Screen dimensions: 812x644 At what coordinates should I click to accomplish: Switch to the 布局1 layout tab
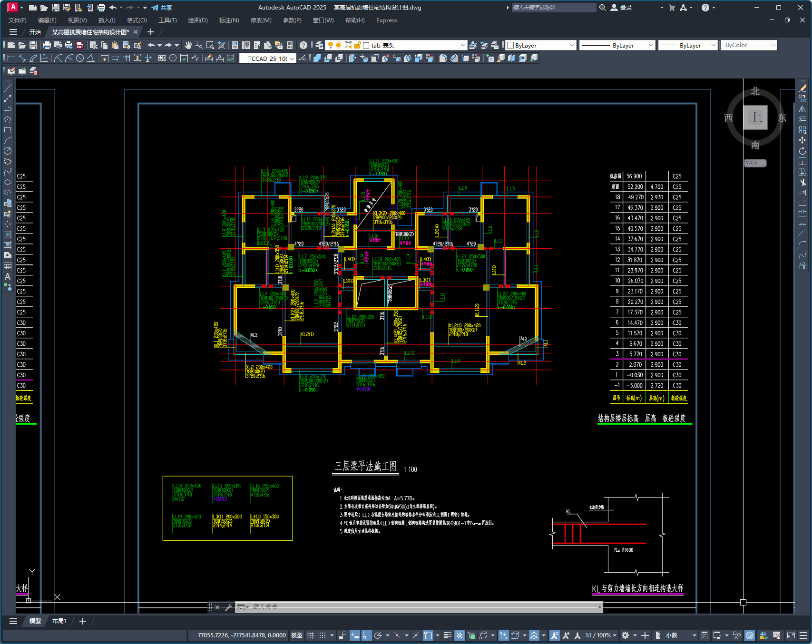tap(59, 621)
